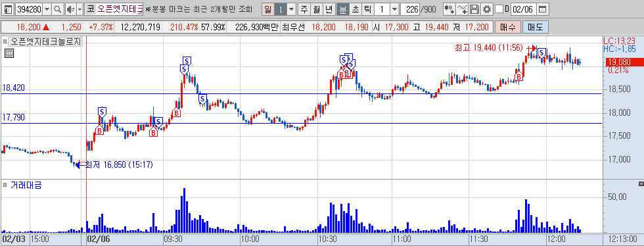Image resolution: width=644 pixels, height=246 pixels.
Task: Expand the dropdown arrow beside speaker icon
Action: (80, 9)
